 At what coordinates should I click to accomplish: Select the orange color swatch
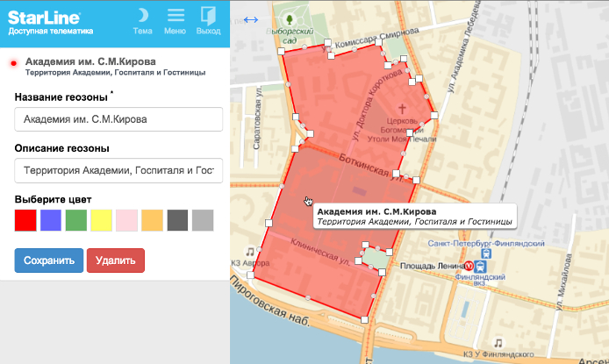click(153, 220)
